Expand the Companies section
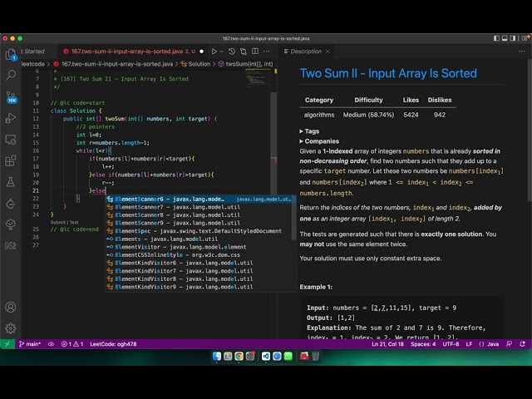Image resolution: width=532 pixels, height=399 pixels. [x=319, y=141]
